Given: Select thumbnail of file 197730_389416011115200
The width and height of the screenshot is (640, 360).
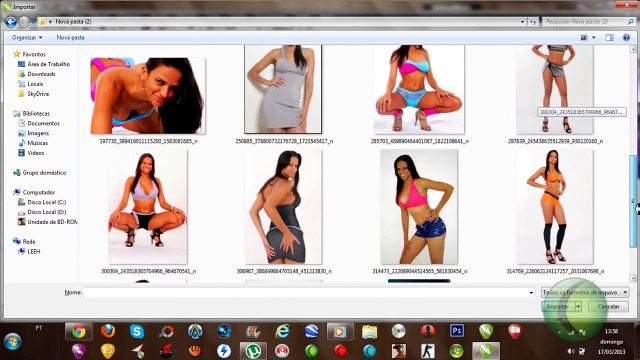Looking at the screenshot, I should (x=148, y=96).
